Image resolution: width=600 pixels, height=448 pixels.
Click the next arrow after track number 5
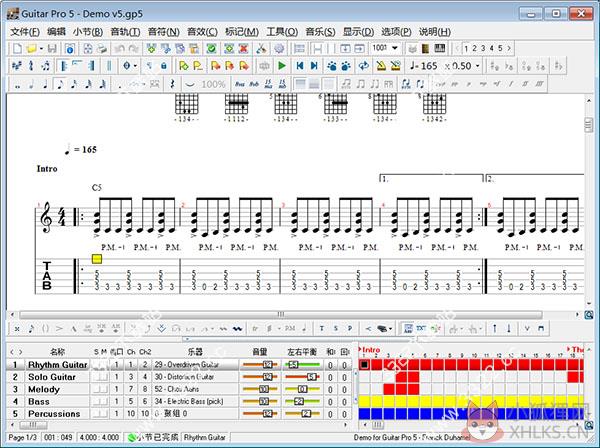point(509,49)
